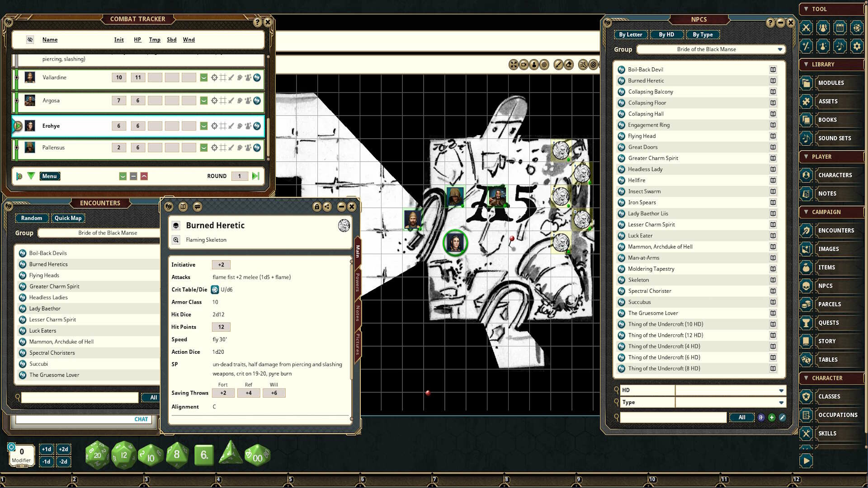Click the Random button in the Encounters panel
Image resolution: width=868 pixels, height=488 pixels.
(x=32, y=218)
